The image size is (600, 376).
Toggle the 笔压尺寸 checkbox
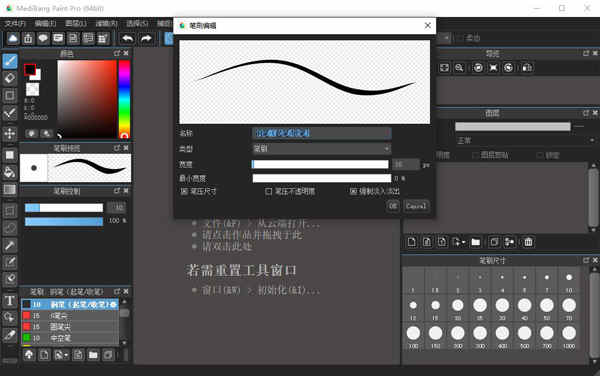pos(184,191)
